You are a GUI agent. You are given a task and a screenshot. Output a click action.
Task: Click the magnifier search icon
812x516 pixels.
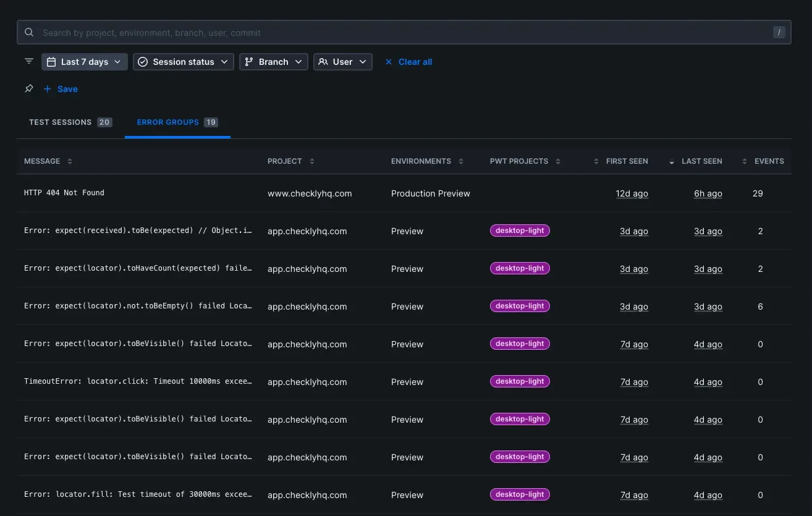click(x=29, y=32)
